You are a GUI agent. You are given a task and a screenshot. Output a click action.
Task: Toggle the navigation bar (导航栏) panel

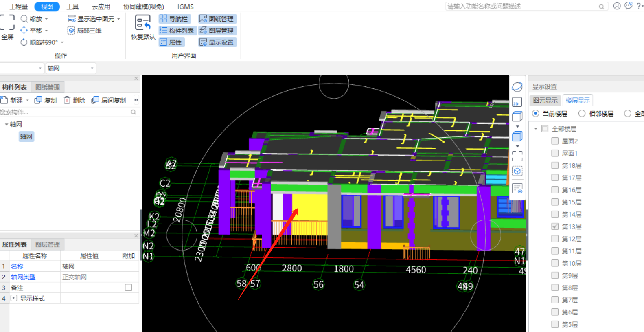[174, 19]
